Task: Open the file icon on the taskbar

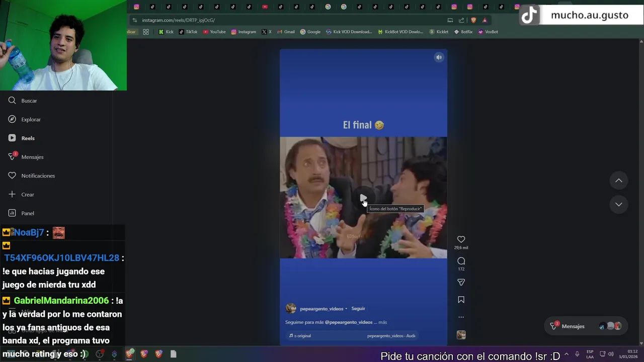Action: pos(173,354)
